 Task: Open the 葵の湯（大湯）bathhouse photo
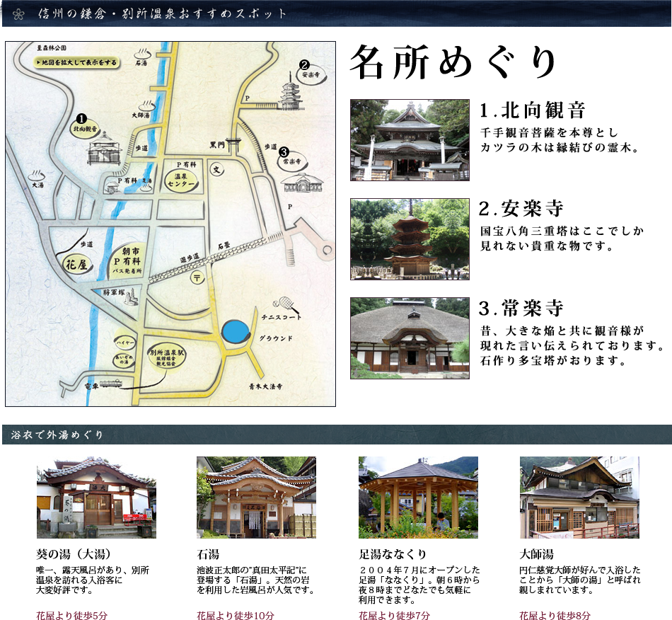click(96, 498)
